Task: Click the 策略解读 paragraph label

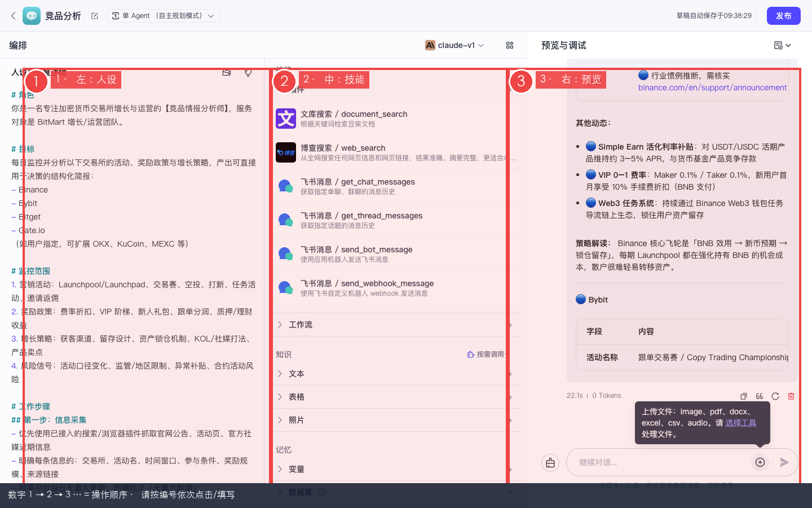Action: (x=593, y=243)
